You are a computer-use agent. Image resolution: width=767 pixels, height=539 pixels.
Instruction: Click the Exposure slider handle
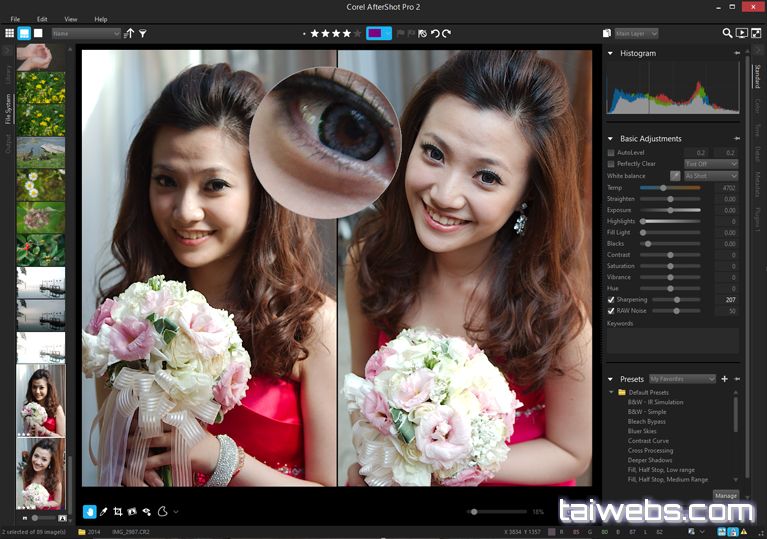click(x=669, y=211)
